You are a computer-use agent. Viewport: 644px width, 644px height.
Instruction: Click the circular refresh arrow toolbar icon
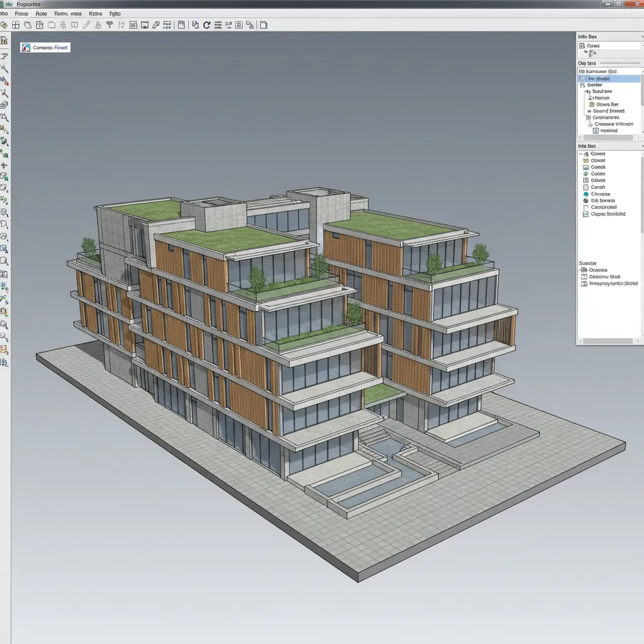pyautogui.click(x=206, y=25)
